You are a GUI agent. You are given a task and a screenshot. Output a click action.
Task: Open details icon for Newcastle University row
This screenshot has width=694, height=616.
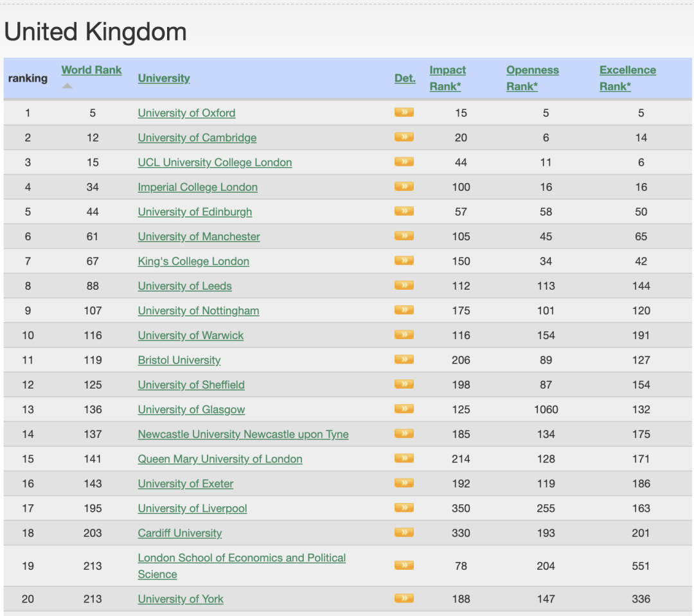click(404, 434)
